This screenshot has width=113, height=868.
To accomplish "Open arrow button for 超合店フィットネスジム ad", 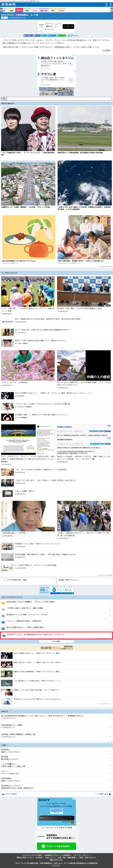I will coord(70,64).
